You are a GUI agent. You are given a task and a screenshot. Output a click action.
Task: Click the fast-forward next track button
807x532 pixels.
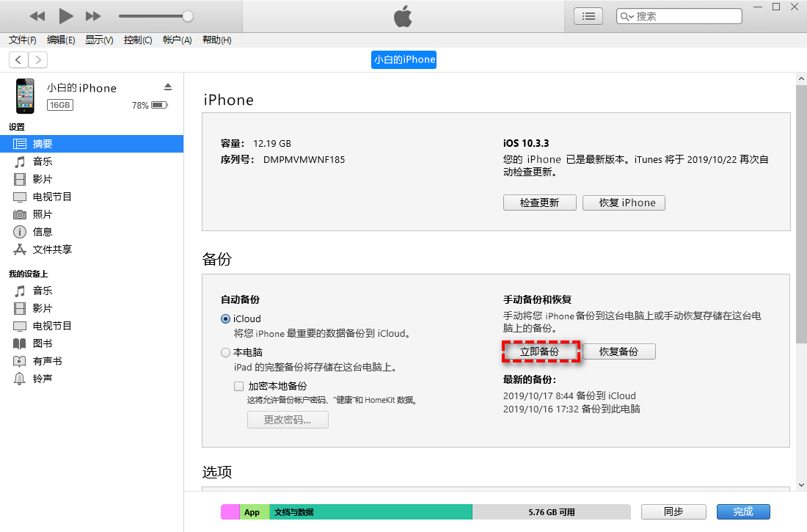pyautogui.click(x=93, y=16)
